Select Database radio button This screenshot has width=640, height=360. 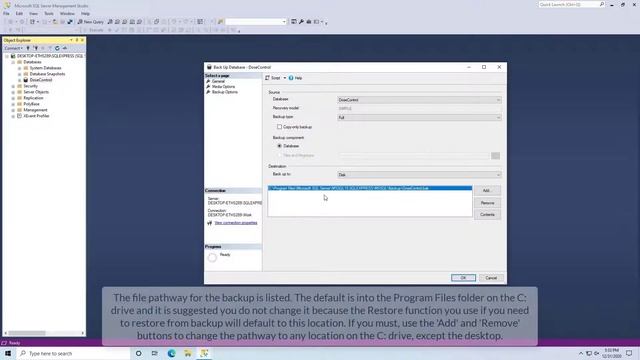280,146
